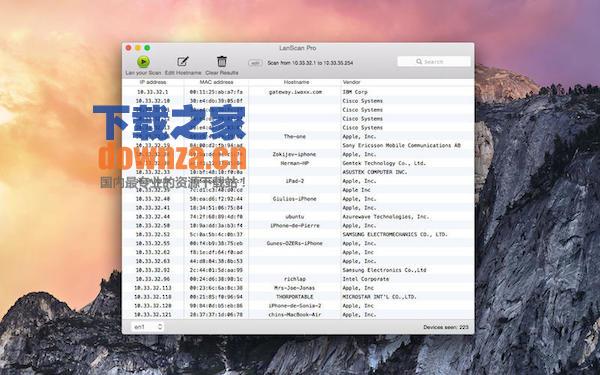Click hostname Mrs-Joe-Jonas
The image size is (600, 375).
click(295, 288)
